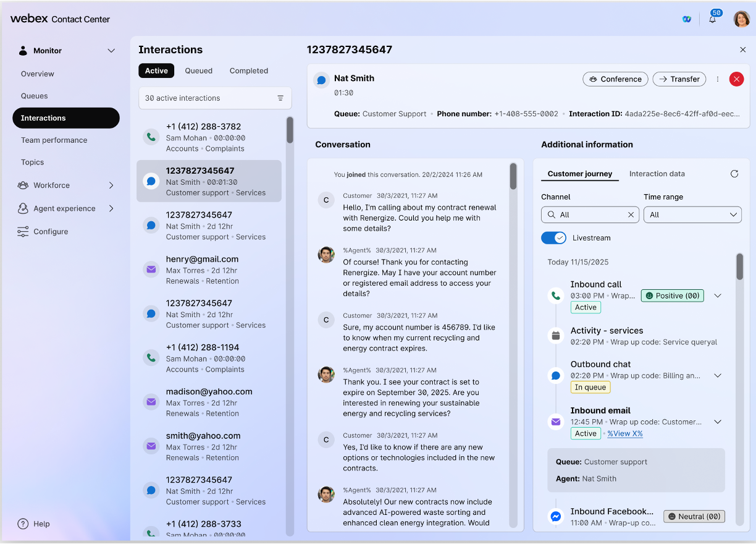Turn off the Livestream toggle
The width and height of the screenshot is (756, 544).
pyautogui.click(x=553, y=238)
